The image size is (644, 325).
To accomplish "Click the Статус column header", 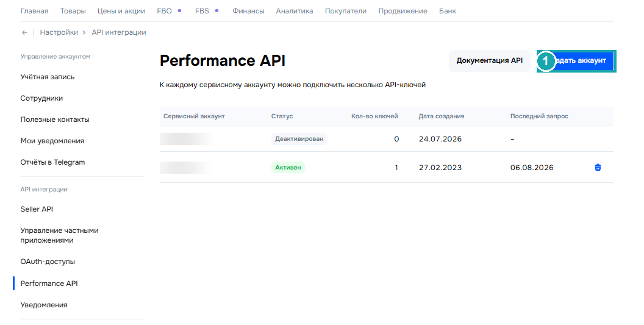I will 282,116.
